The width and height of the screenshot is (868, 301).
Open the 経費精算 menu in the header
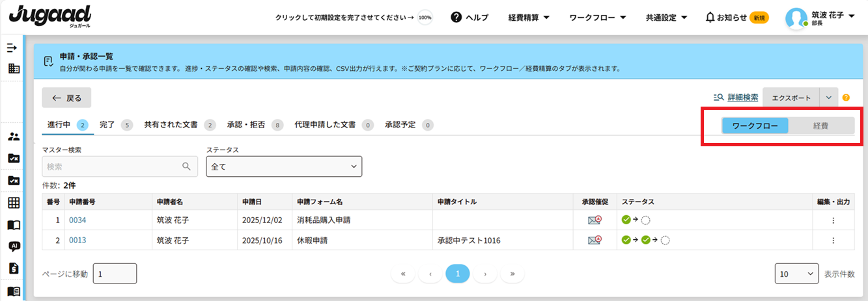coord(529,18)
